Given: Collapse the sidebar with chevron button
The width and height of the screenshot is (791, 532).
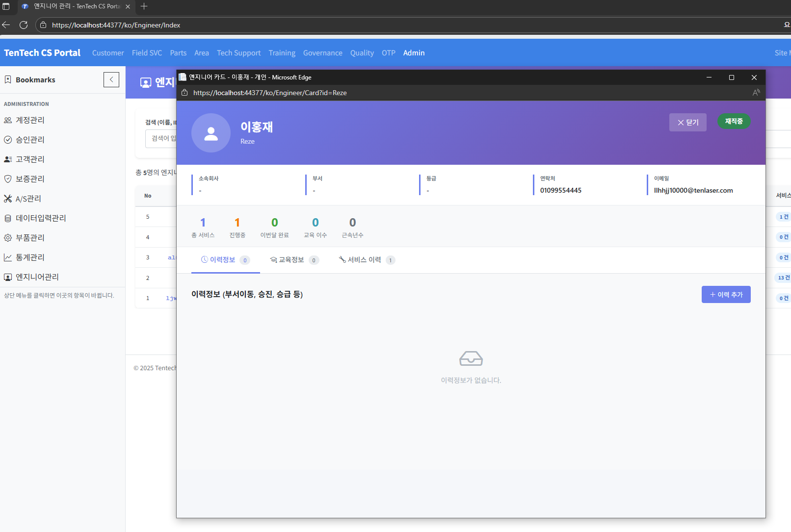Looking at the screenshot, I should click(x=111, y=79).
